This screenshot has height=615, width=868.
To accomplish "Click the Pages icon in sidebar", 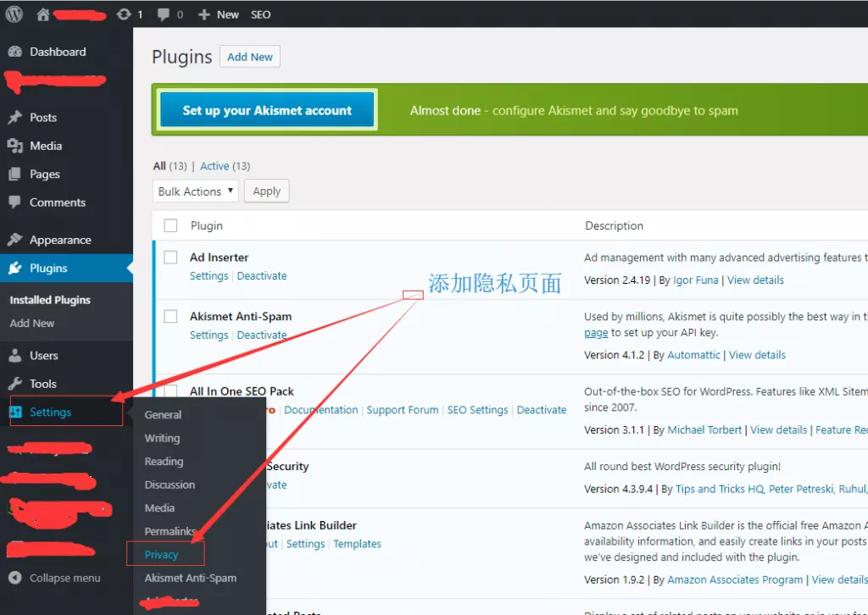I will coord(15,174).
